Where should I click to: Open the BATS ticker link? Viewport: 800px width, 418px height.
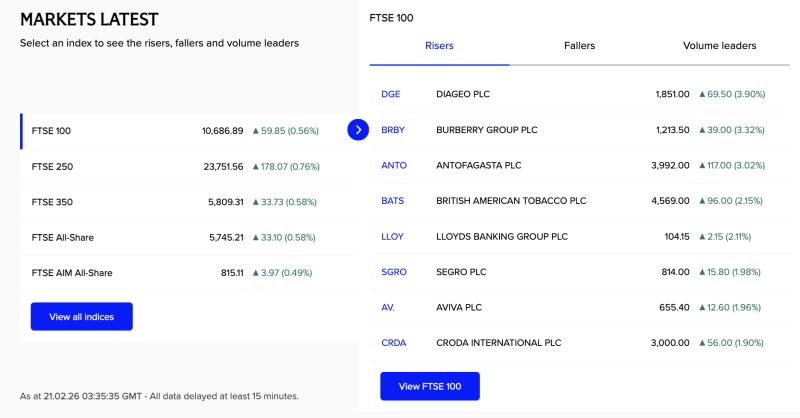[392, 201]
